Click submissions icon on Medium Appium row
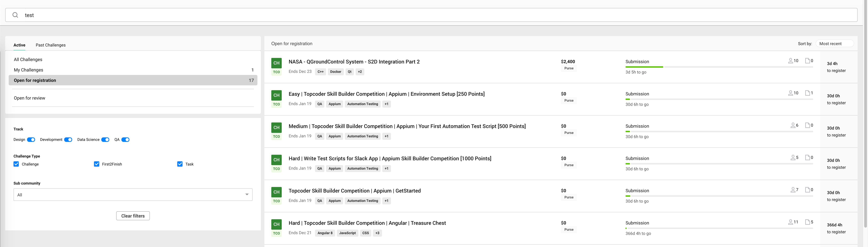 point(807,125)
